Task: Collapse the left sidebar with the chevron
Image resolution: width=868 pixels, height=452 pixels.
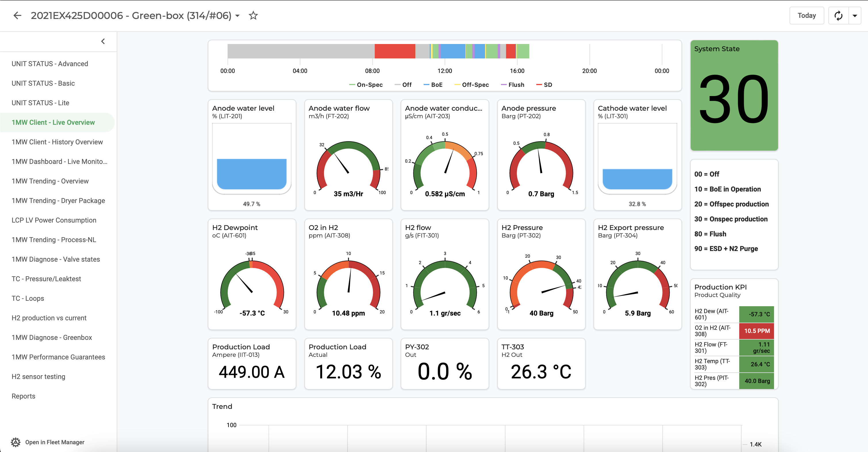Action: (x=103, y=41)
